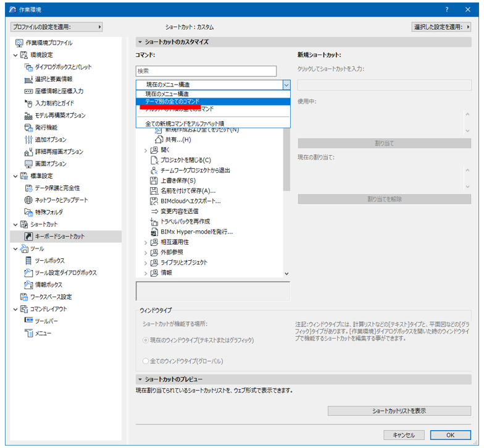Click ショートカットリストを表示 button
484x448 pixels.
pyautogui.click(x=399, y=411)
